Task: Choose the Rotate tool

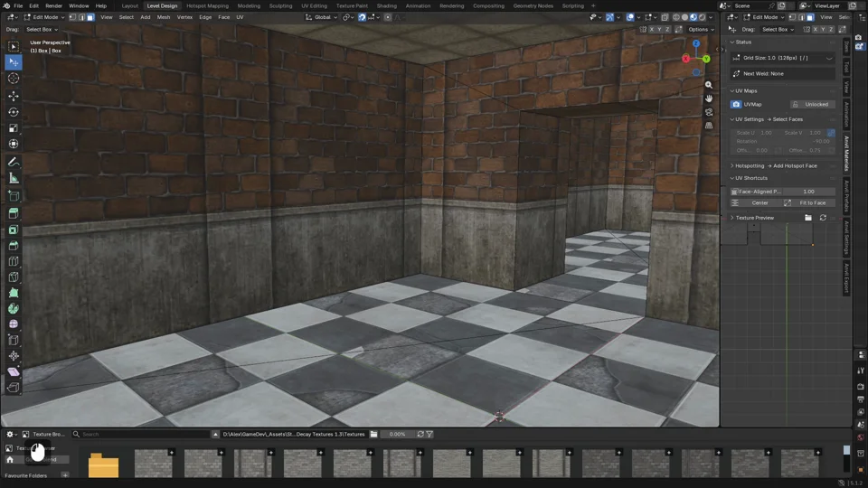Action: click(14, 112)
